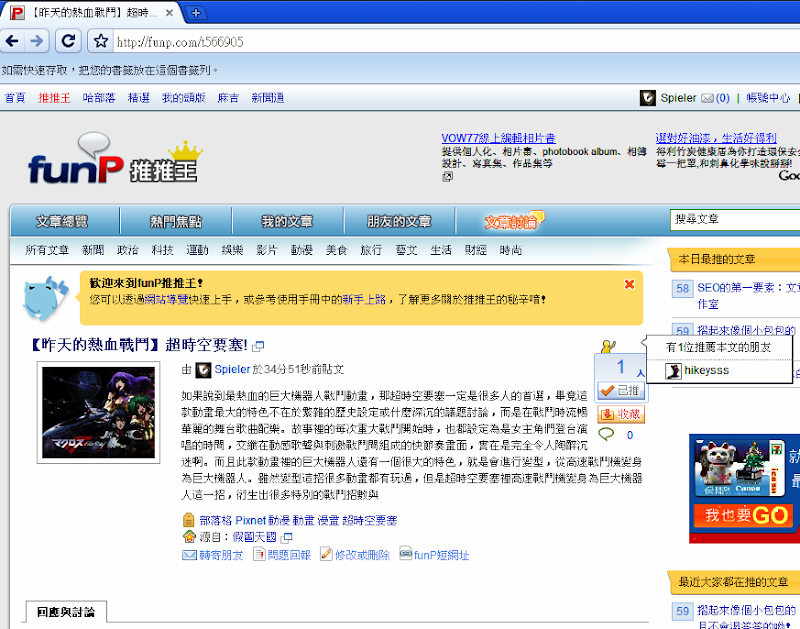Click the yellow person icon above push count

click(608, 347)
